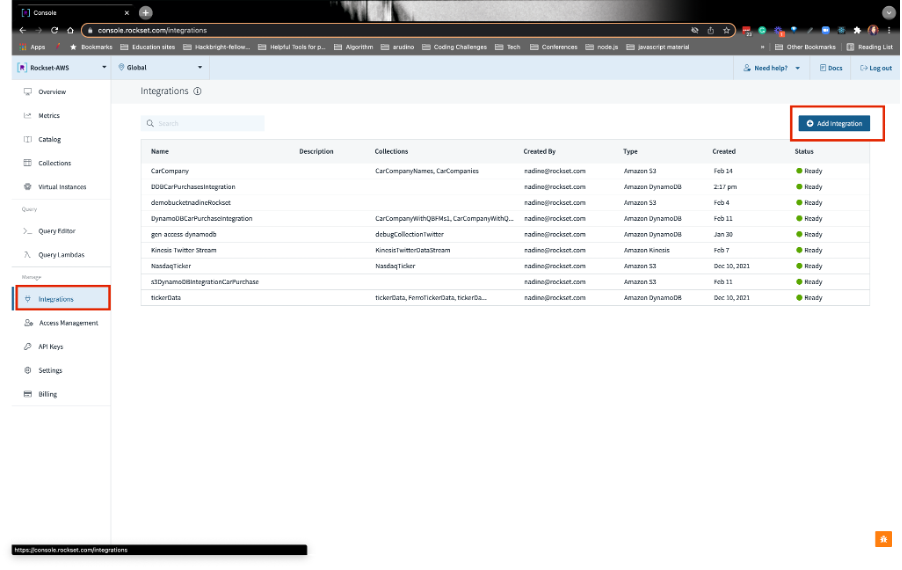Open the tickerData integration
Viewport: 902px width, 570px height.
pyautogui.click(x=166, y=298)
